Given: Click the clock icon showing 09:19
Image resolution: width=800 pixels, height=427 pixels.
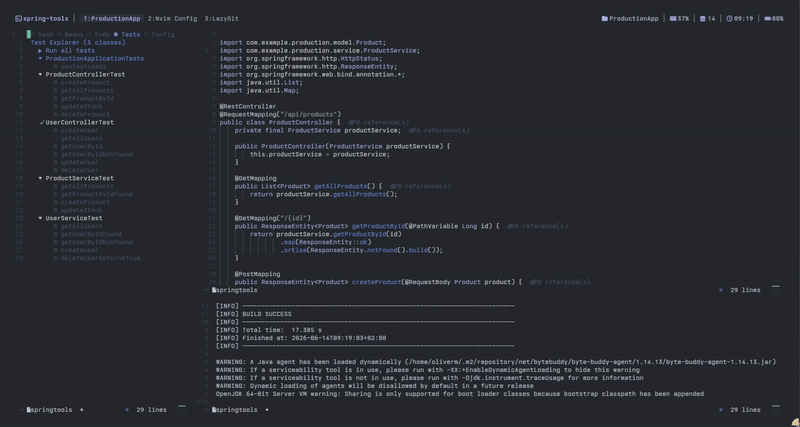Looking at the screenshot, I should click(729, 19).
